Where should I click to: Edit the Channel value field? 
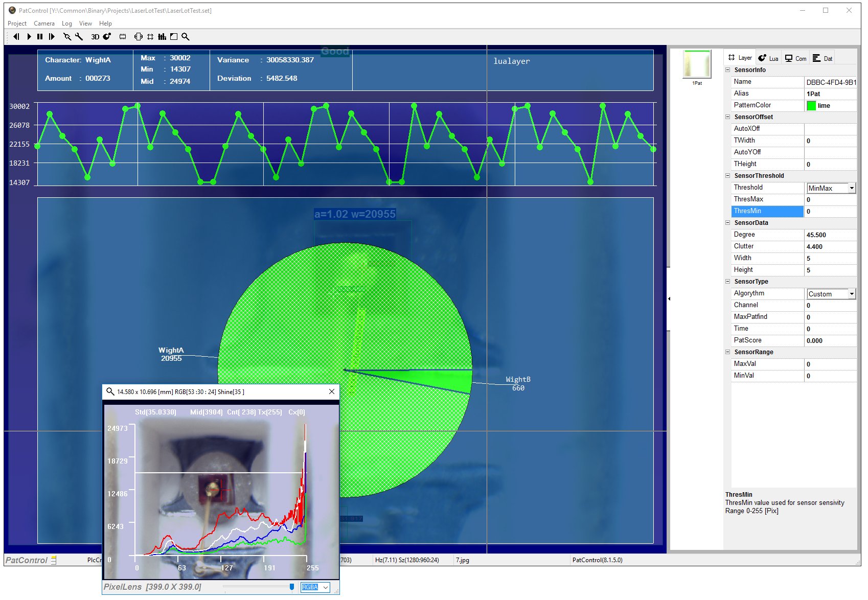[x=830, y=305]
